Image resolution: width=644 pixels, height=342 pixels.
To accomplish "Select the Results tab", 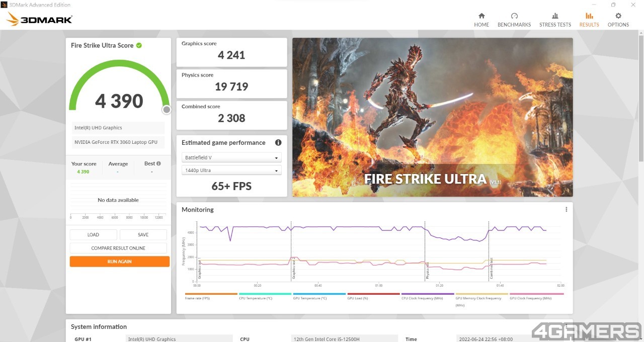I will (589, 20).
